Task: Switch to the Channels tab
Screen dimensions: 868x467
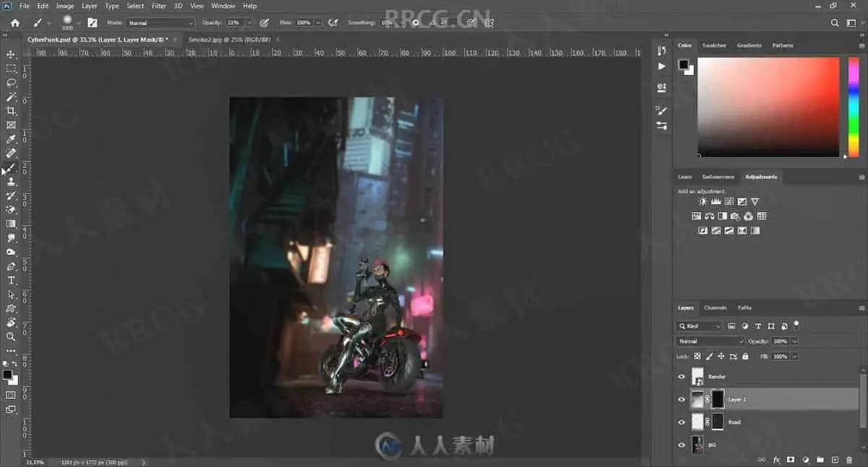Action: tap(715, 308)
